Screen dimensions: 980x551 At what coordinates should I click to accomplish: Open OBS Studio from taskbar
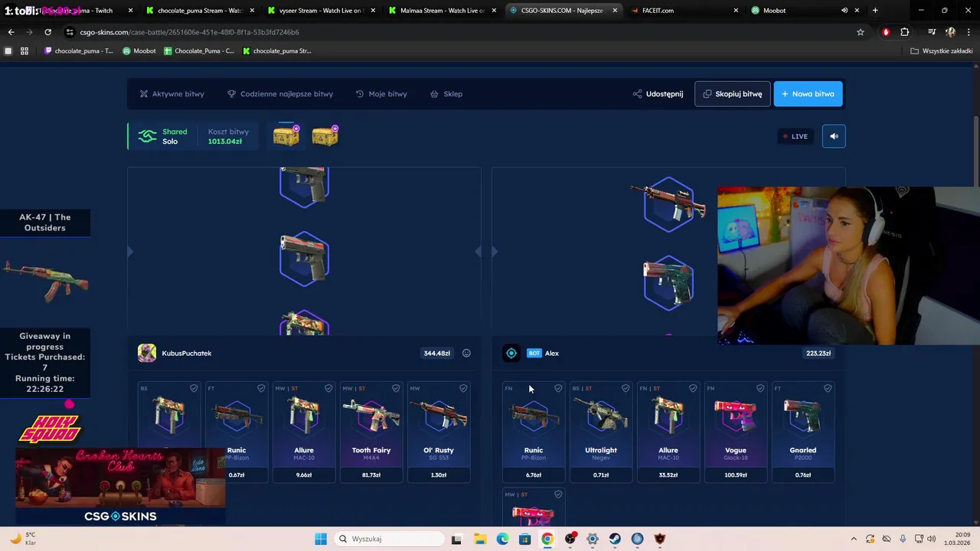pyautogui.click(x=570, y=539)
